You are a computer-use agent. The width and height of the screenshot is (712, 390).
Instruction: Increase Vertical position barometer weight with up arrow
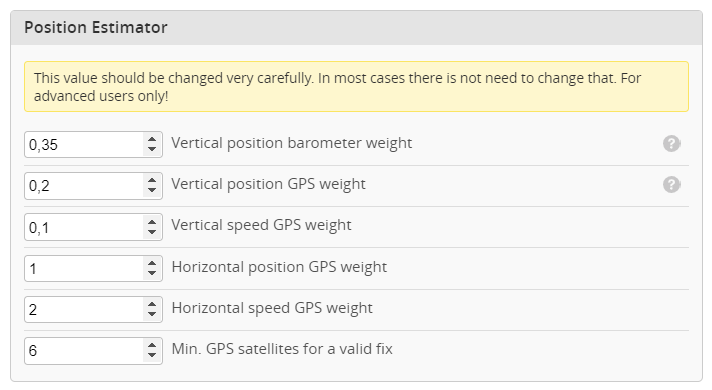pyautogui.click(x=152, y=139)
